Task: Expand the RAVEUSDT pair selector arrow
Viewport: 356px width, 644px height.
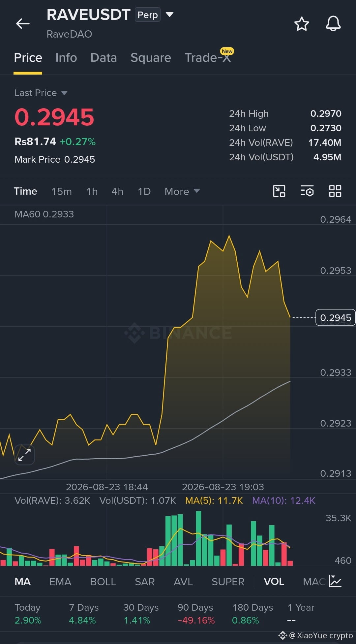Action: pyautogui.click(x=169, y=15)
